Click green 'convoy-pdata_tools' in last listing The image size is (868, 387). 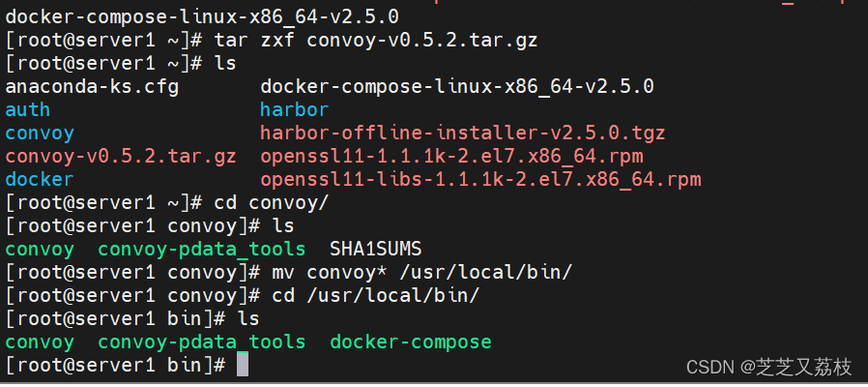point(201,342)
